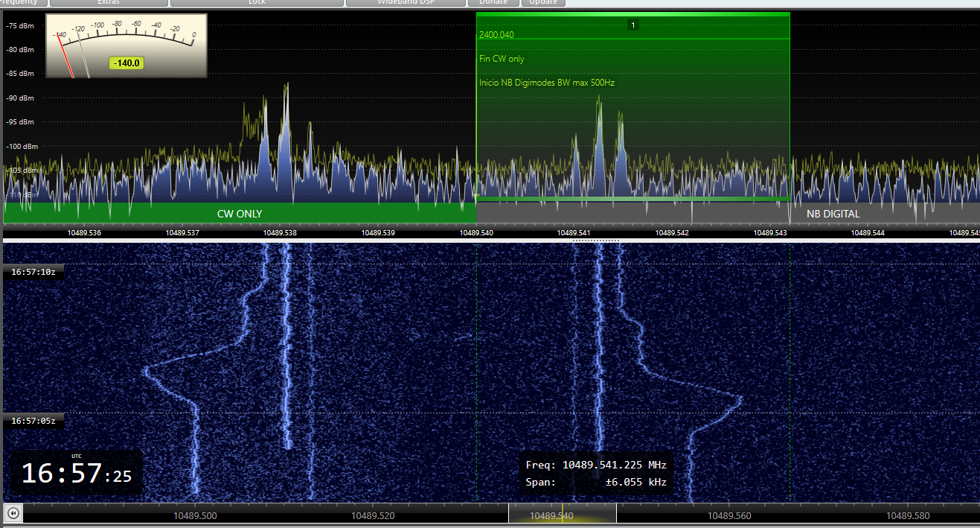This screenshot has width=980, height=528.
Task: Tune to 10489.542 on frequency scale
Action: 672,232
